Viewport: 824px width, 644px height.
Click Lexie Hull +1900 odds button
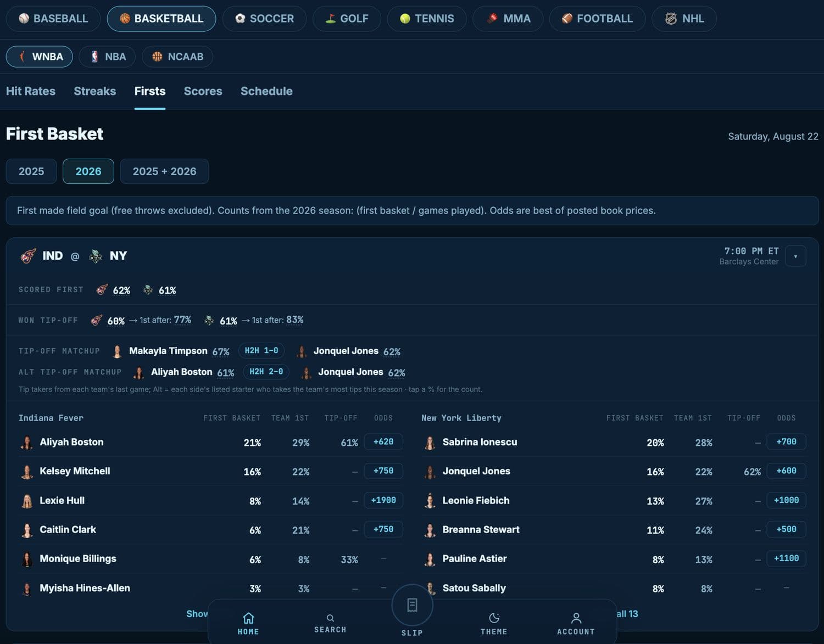tap(383, 500)
